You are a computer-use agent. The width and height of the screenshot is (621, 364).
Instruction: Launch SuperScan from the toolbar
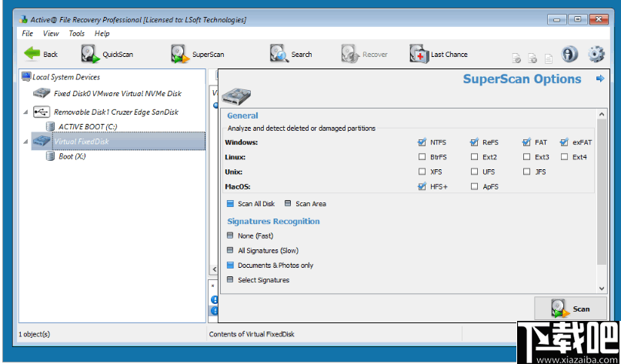(x=198, y=54)
